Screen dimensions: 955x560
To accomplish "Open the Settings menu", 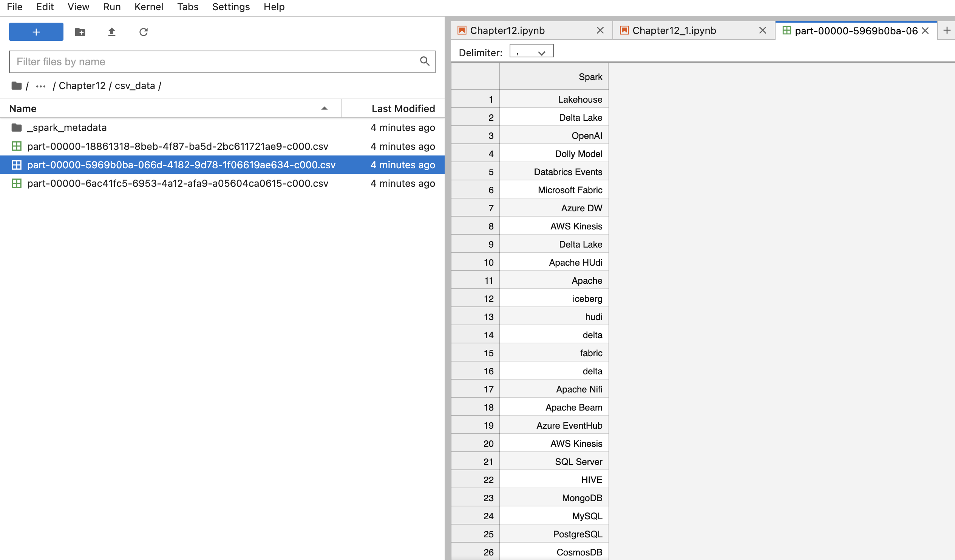I will click(x=231, y=7).
